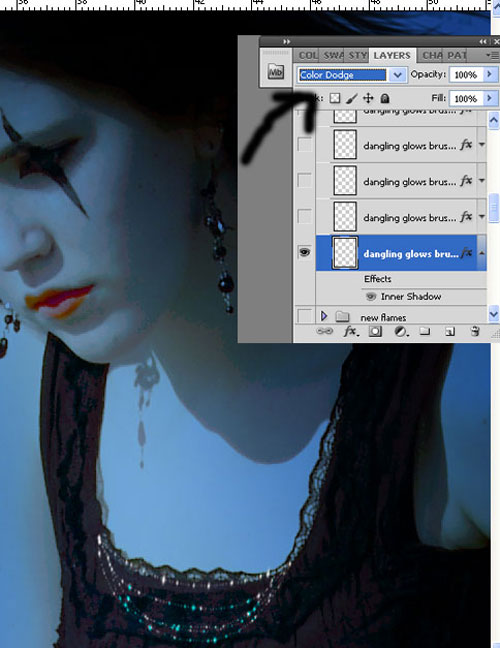Collapse the Layers panel group to icons
This screenshot has height=648, width=500.
point(482,41)
